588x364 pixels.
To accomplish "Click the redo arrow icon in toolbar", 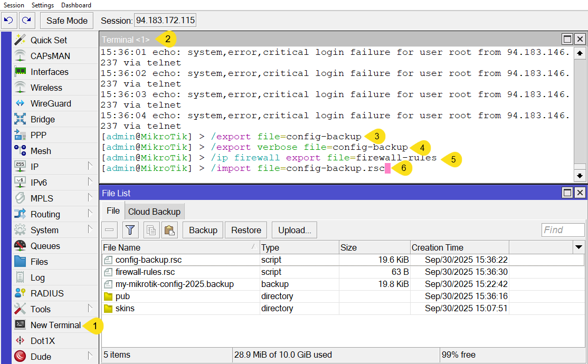I will [26, 21].
